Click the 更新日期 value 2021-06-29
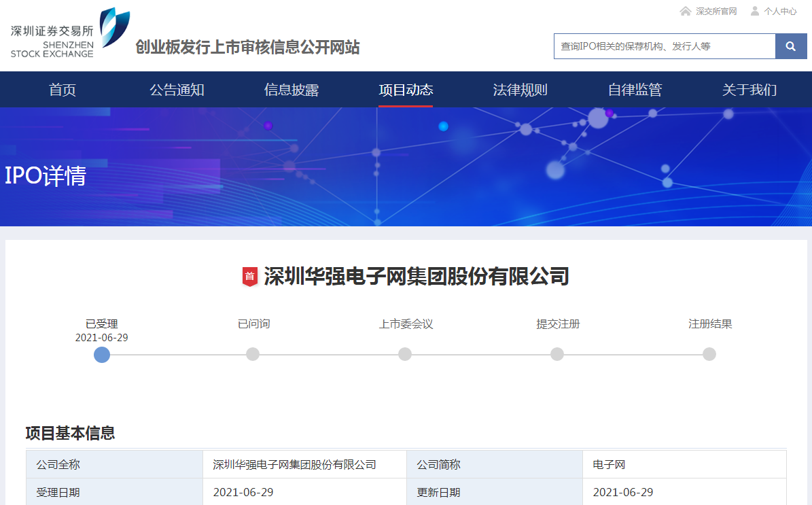The width and height of the screenshot is (812, 505). (x=623, y=492)
